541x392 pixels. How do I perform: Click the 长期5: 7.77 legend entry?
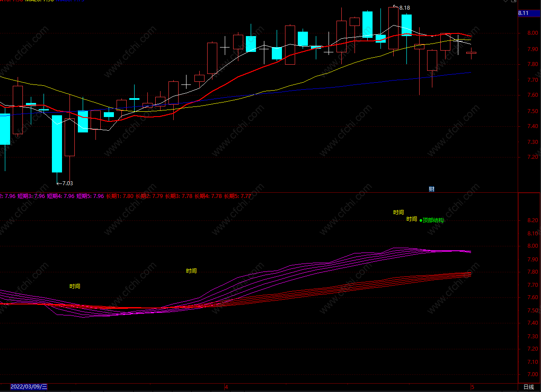(x=238, y=196)
